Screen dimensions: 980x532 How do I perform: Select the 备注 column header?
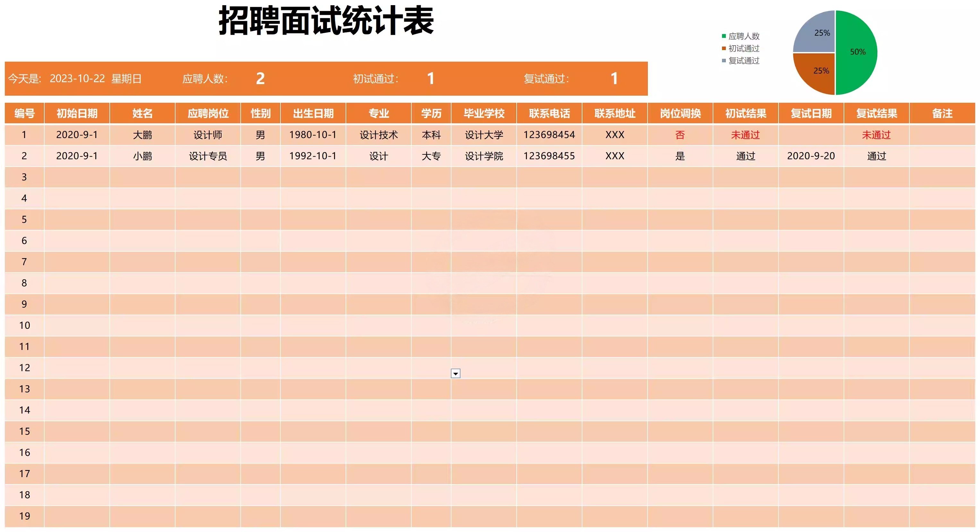pos(942,113)
